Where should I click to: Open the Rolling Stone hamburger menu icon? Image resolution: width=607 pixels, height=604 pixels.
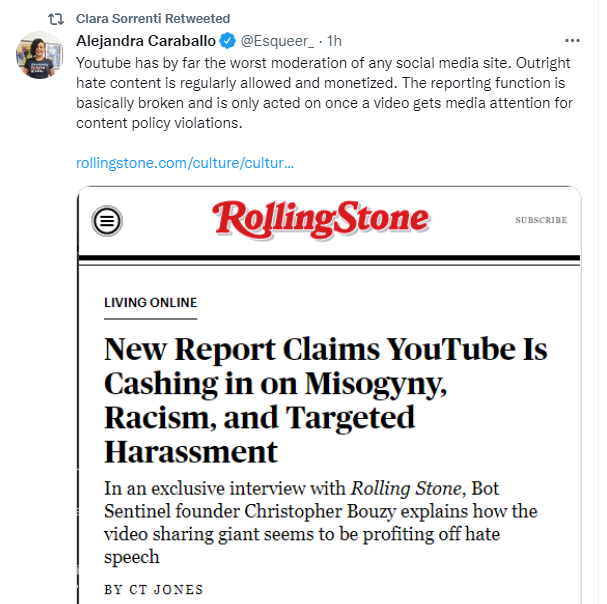[107, 221]
